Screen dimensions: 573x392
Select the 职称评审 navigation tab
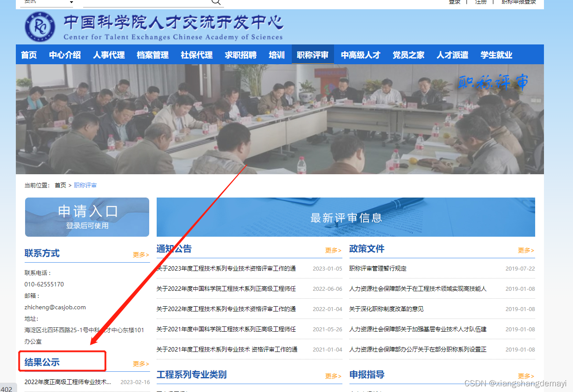pos(313,55)
